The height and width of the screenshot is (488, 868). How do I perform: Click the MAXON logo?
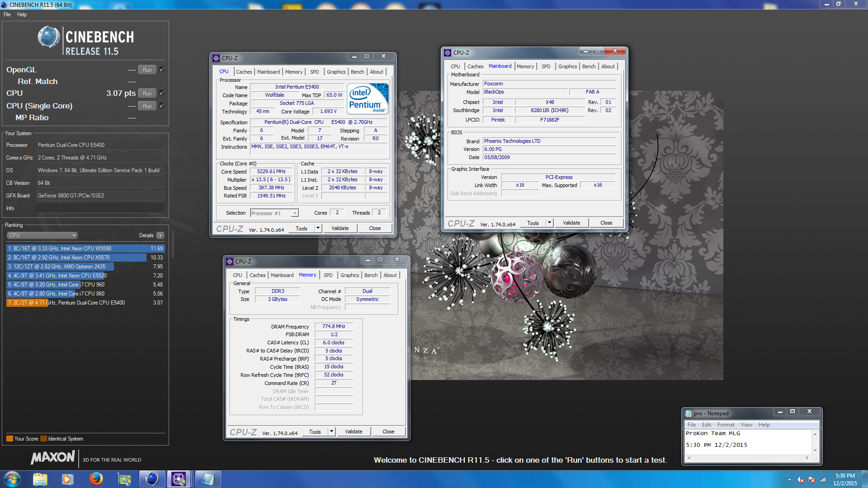pyautogui.click(x=53, y=457)
